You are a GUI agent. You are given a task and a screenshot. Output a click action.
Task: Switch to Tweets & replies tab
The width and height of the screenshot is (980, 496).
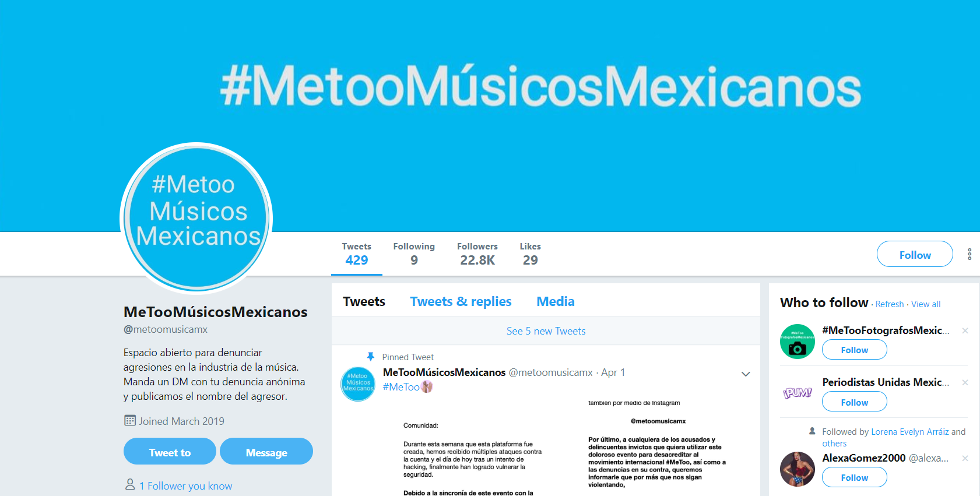[x=461, y=301]
